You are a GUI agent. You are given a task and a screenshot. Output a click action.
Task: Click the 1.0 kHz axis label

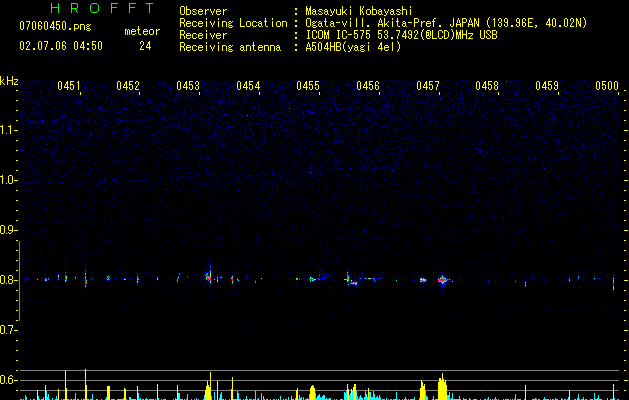coord(8,180)
